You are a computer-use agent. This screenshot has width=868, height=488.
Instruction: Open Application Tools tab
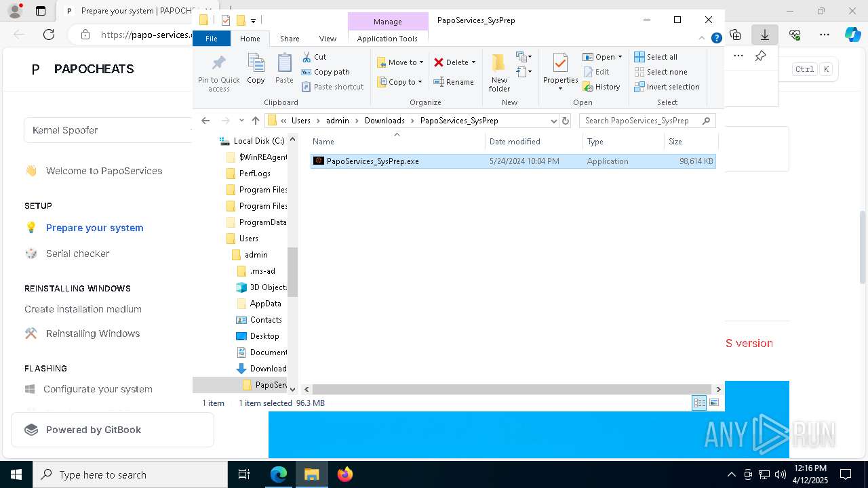click(x=387, y=39)
